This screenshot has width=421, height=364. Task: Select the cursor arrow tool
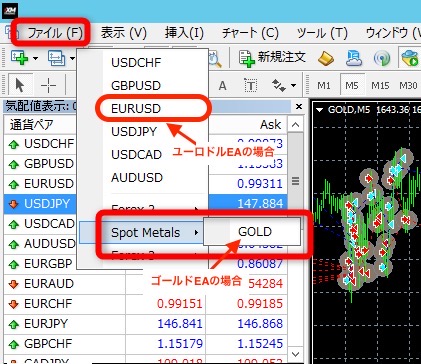point(20,85)
